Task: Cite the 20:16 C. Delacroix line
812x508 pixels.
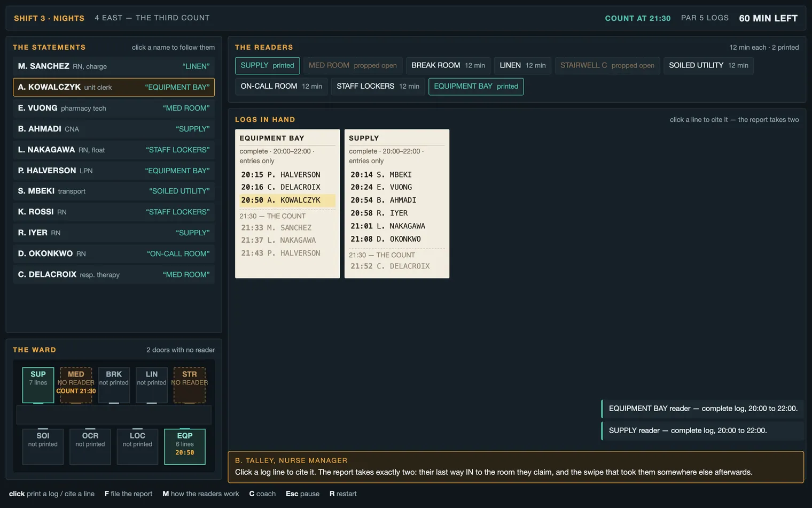Action: click(x=287, y=187)
